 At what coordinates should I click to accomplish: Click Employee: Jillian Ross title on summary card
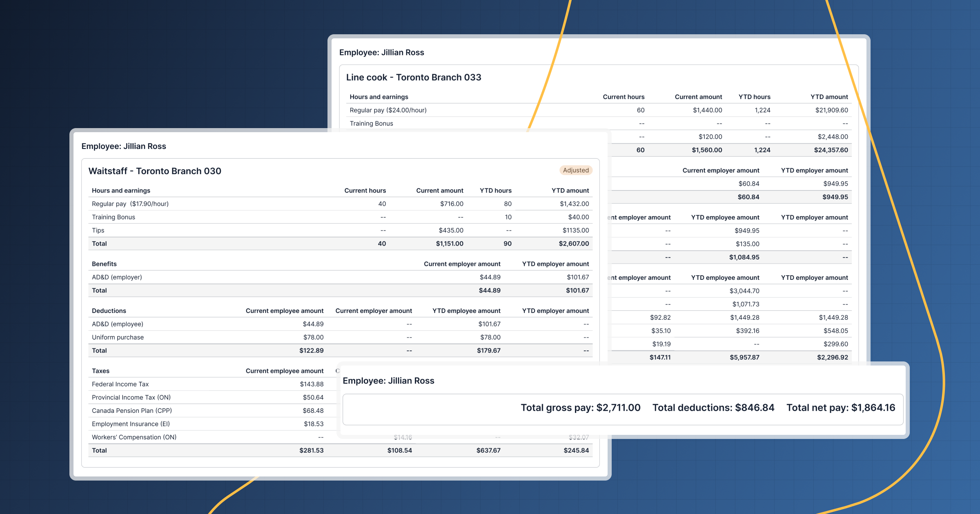[x=388, y=381]
